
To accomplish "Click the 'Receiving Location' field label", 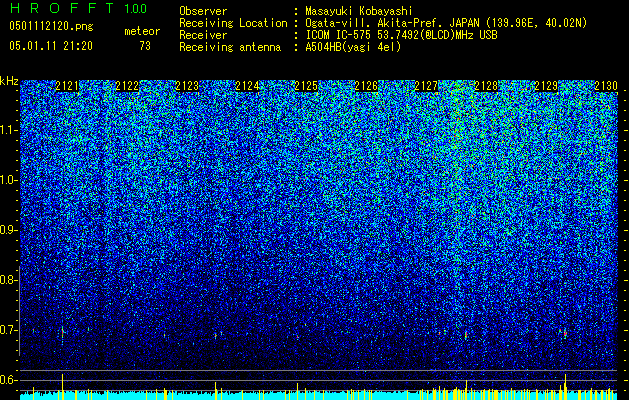I will pos(233,23).
